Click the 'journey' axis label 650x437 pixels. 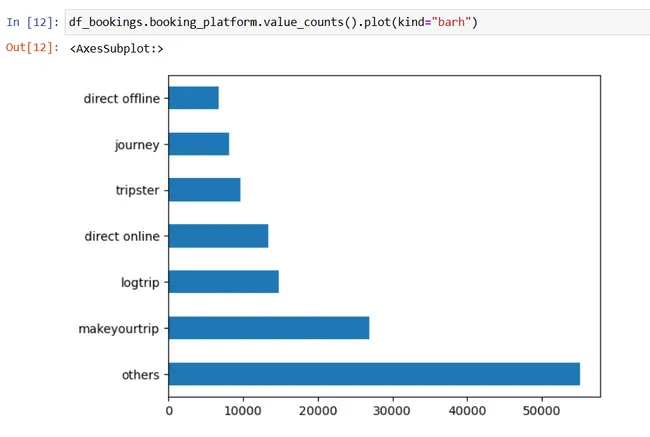tap(137, 145)
